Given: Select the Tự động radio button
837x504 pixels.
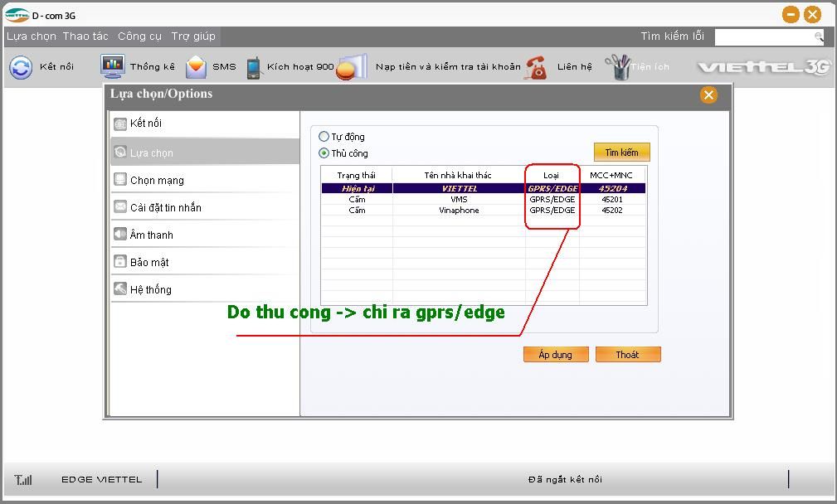Looking at the screenshot, I should (324, 137).
